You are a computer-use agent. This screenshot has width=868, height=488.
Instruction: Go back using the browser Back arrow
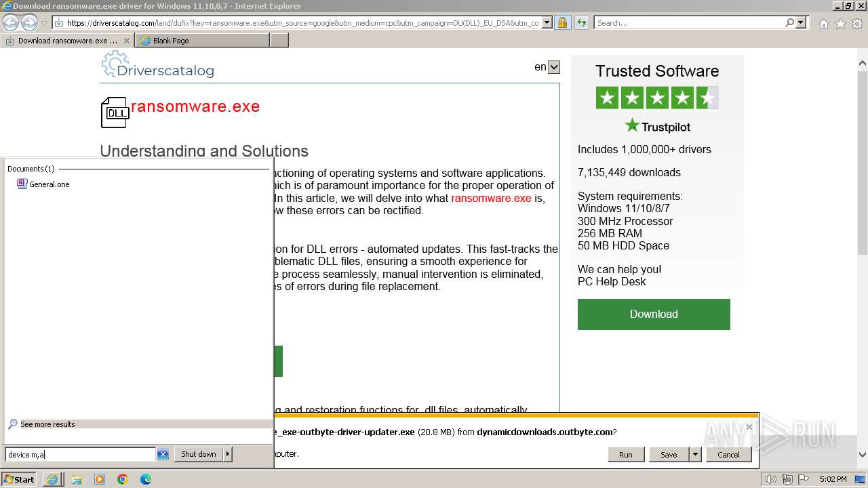10,22
